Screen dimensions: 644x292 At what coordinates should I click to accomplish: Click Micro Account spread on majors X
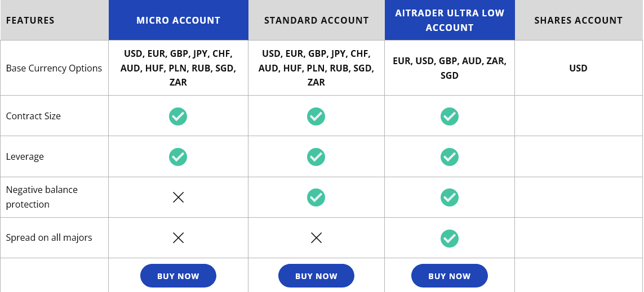click(x=178, y=238)
